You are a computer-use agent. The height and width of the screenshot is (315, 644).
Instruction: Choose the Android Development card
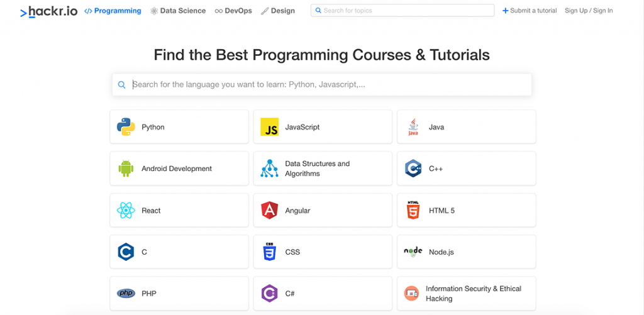179,169
